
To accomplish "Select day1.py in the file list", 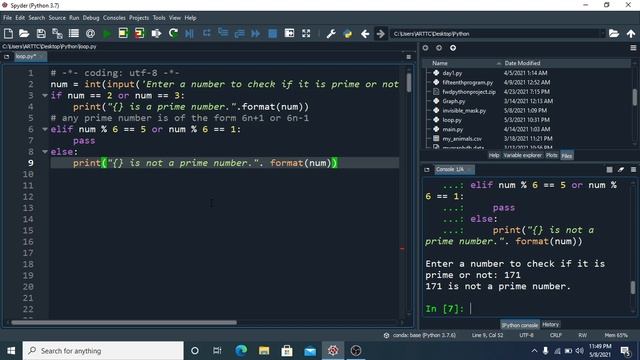I will coord(452,73).
